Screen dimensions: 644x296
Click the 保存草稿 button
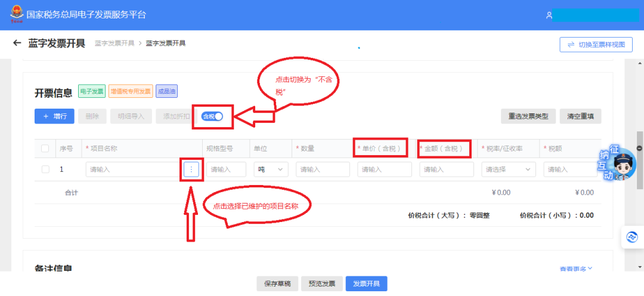click(277, 283)
